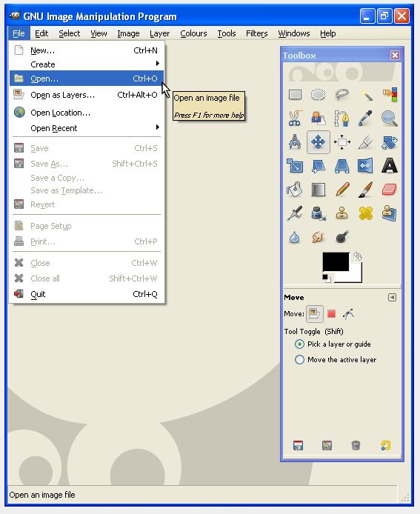This screenshot has width=420, height=514.
Task: Select the Eraser tool
Action: pos(389,190)
